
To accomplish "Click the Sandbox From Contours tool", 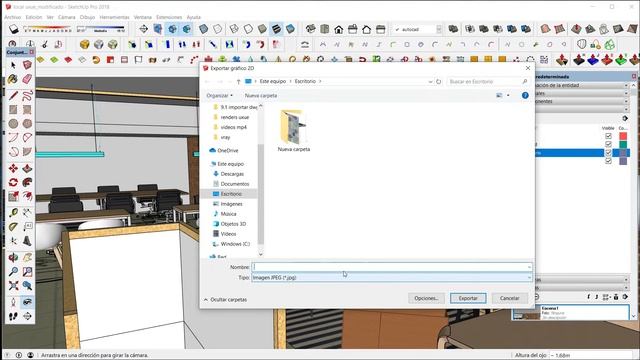I will (x=546, y=29).
